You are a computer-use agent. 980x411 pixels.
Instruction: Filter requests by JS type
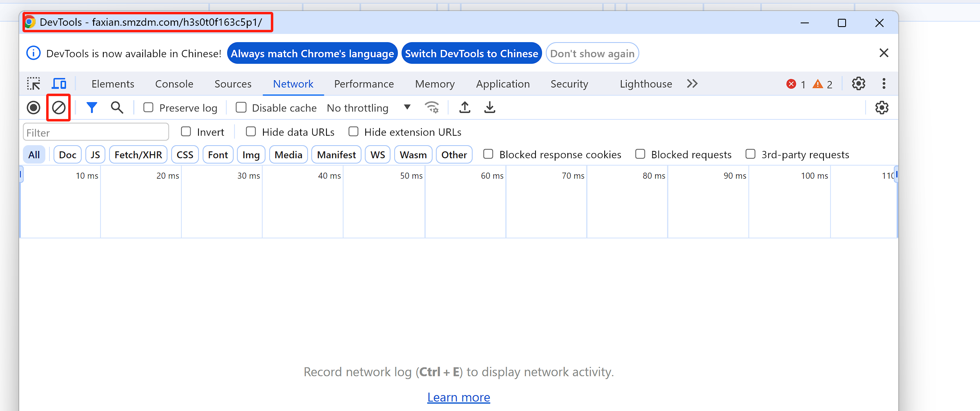tap(95, 155)
